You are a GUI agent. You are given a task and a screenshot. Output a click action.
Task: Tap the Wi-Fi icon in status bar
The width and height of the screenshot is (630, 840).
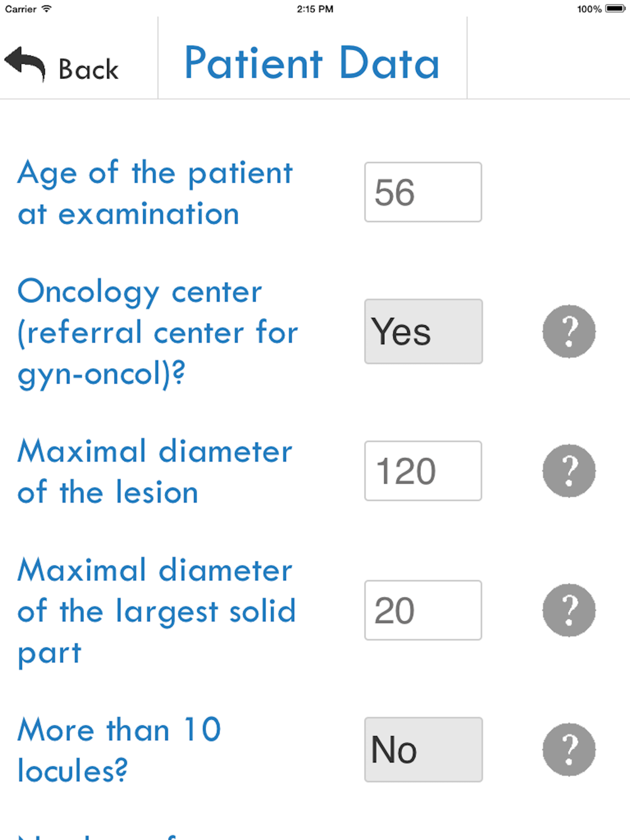(x=47, y=9)
